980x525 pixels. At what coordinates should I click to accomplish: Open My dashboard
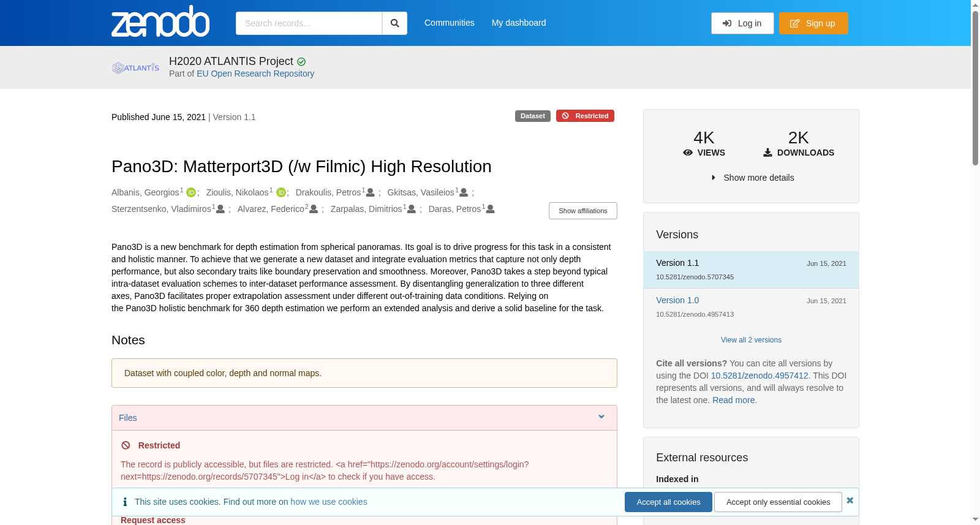[x=519, y=23]
